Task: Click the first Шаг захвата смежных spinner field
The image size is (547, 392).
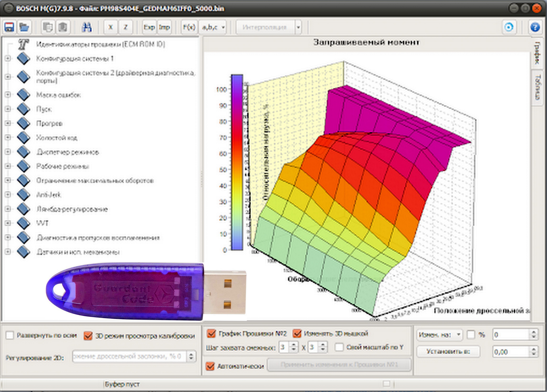Action: click(x=288, y=347)
